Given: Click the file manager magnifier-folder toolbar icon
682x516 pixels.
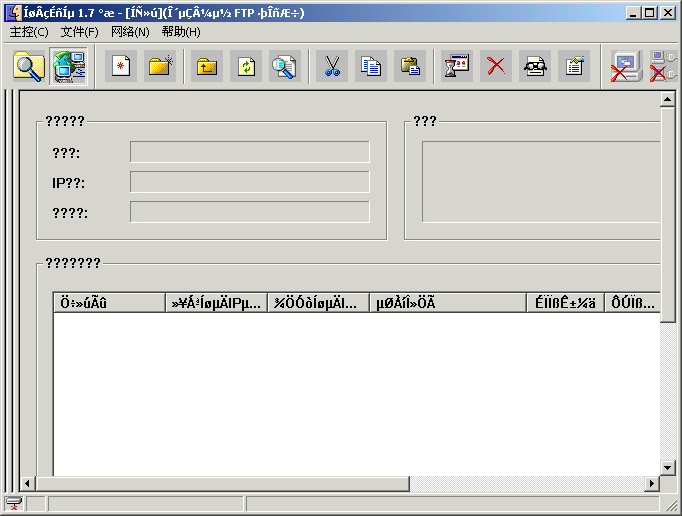Looking at the screenshot, I should pyautogui.click(x=29, y=67).
